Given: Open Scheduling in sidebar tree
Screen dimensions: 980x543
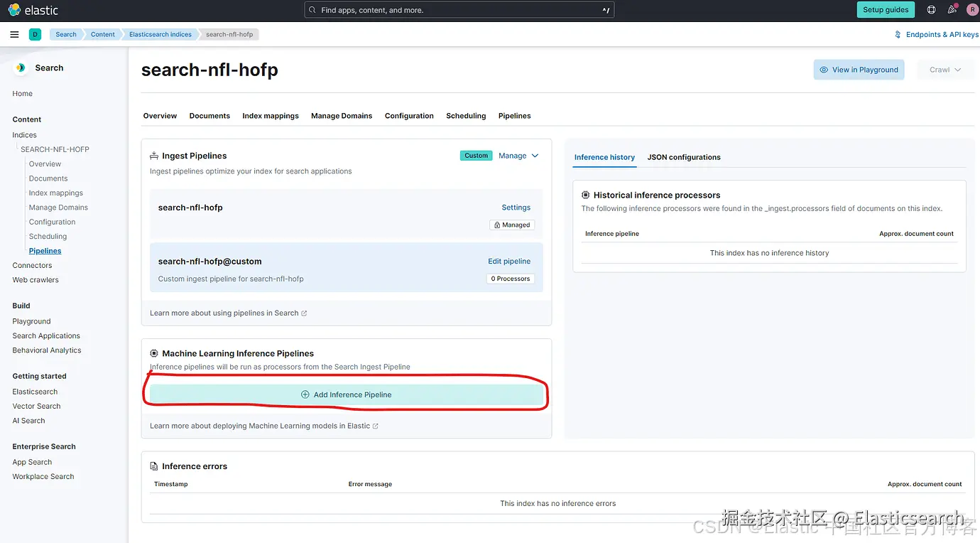Looking at the screenshot, I should 48,237.
